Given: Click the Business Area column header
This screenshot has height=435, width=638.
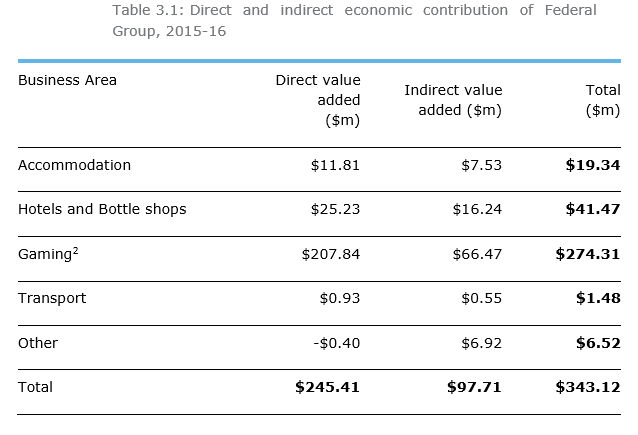Looking at the screenshot, I should 67,80.
